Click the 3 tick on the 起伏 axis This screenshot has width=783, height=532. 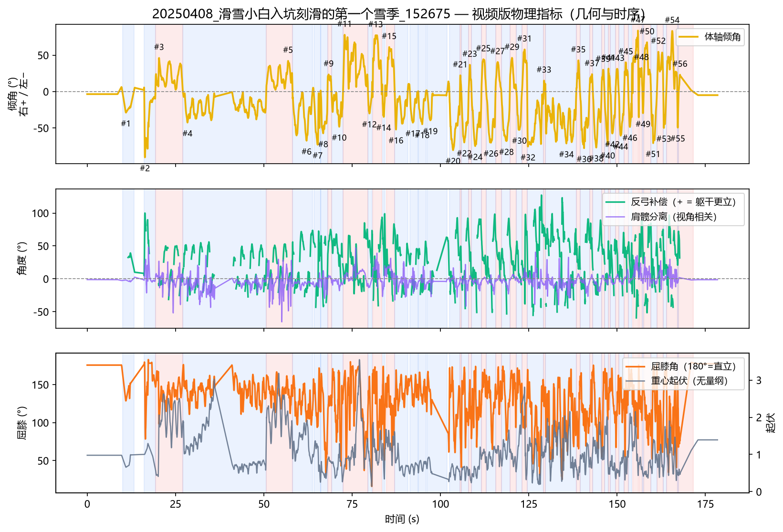point(759,381)
